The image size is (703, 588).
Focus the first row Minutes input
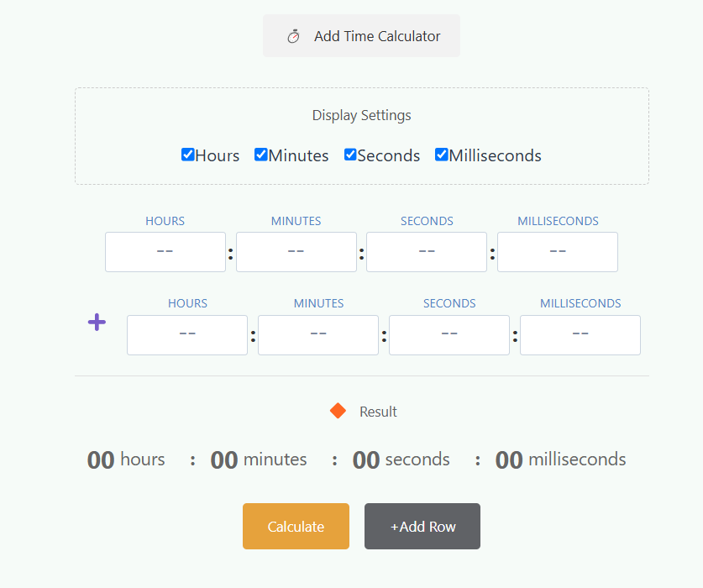(296, 252)
